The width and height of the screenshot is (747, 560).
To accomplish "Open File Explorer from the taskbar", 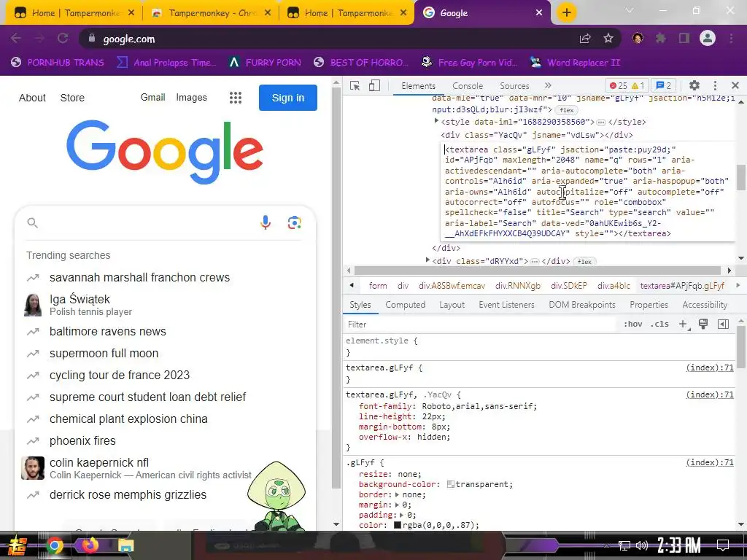I will (125, 545).
